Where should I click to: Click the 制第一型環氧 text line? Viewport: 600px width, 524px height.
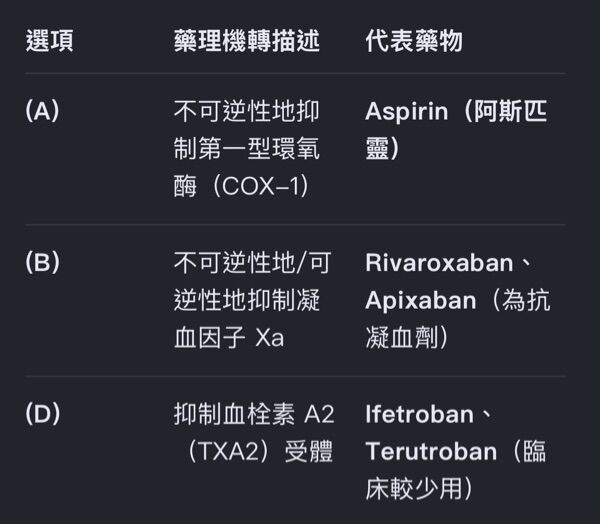click(246, 149)
